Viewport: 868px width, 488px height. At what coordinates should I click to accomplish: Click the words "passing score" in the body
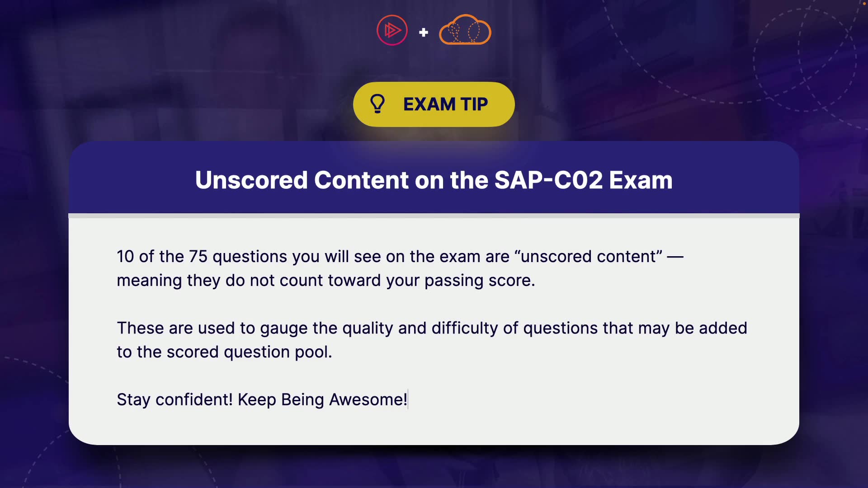click(479, 280)
